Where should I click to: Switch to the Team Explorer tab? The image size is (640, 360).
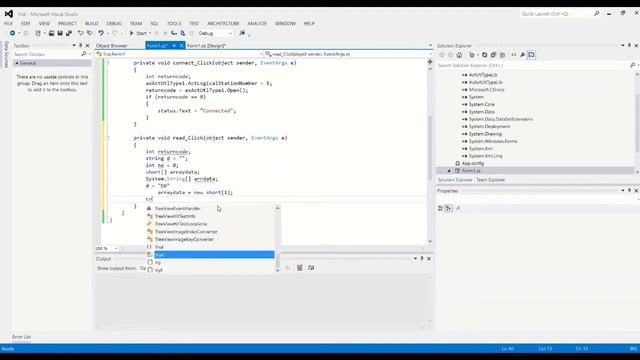coord(491,180)
